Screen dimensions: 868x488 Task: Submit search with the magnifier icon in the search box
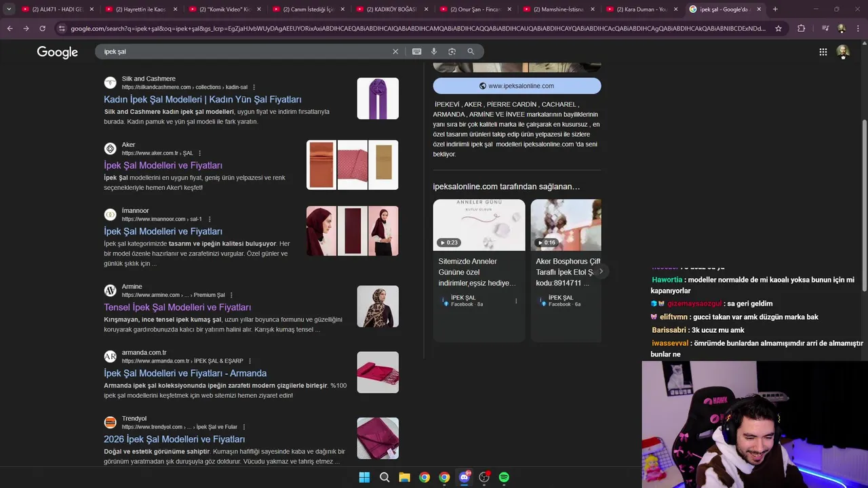[471, 52]
